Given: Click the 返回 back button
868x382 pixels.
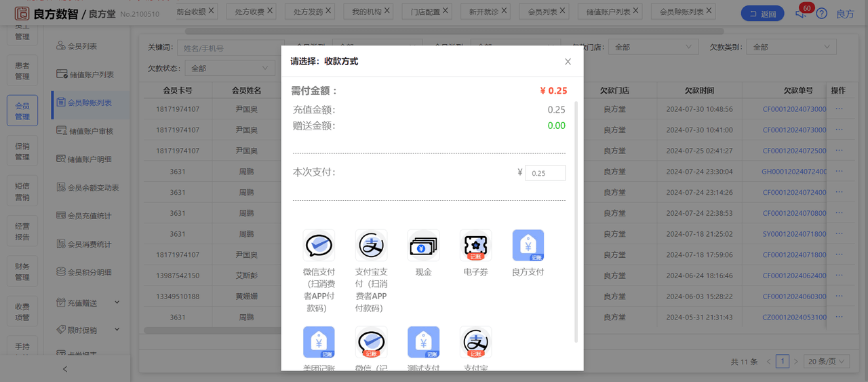Looking at the screenshot, I should pos(762,14).
